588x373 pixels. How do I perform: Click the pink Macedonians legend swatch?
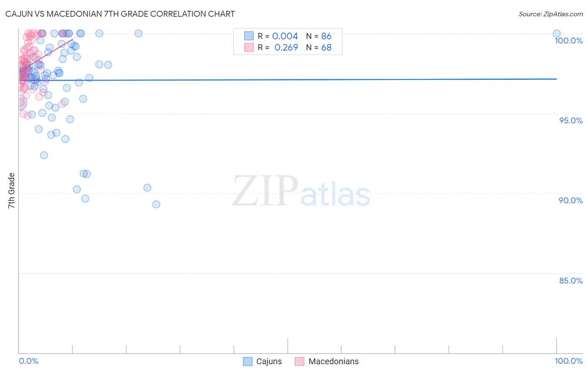[x=299, y=361]
